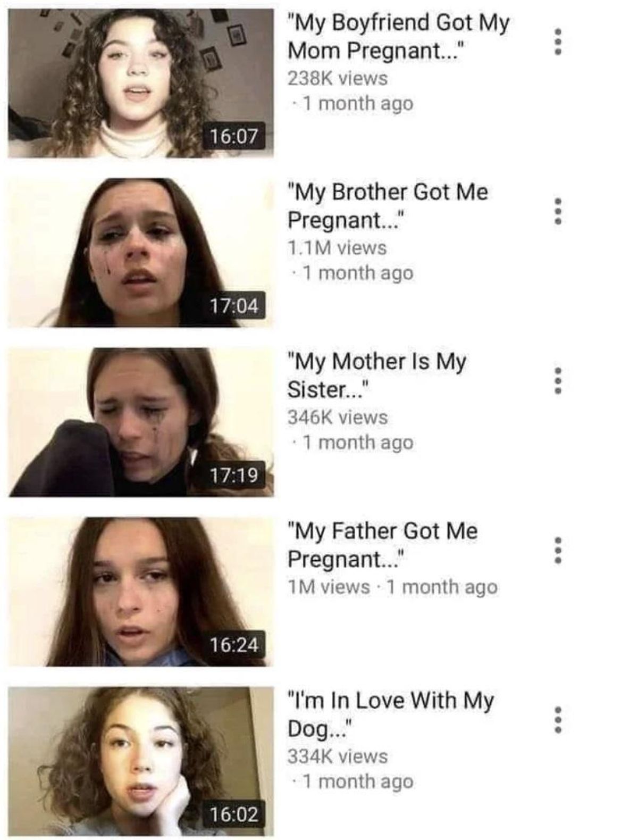Open 'My Mother Is My Sister...' title
This screenshot has width=638, height=840.
click(377, 376)
